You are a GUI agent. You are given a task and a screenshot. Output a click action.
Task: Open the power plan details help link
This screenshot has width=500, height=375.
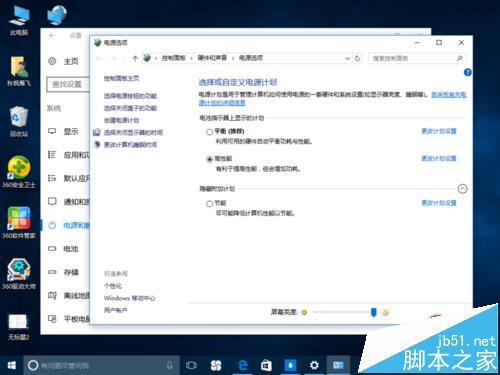point(449,95)
